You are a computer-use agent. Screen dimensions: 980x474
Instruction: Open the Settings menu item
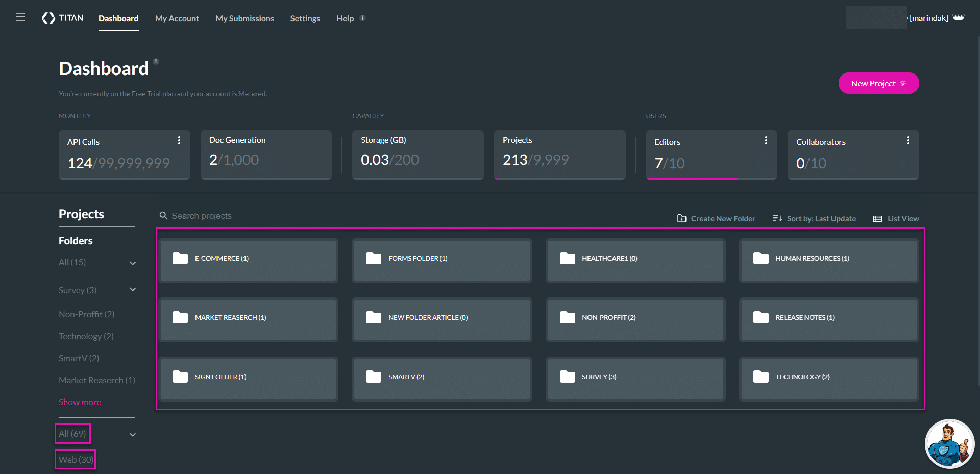305,18
